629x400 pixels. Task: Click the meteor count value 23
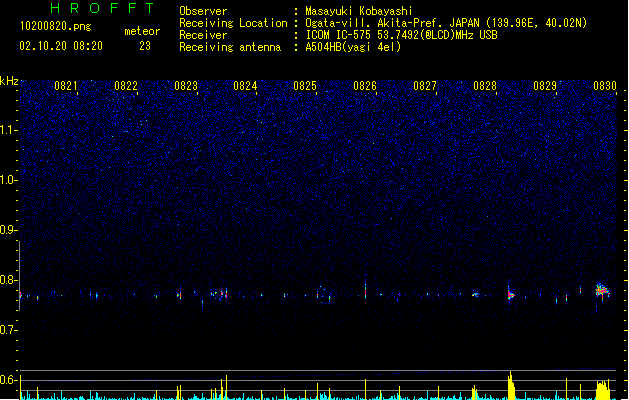tap(145, 46)
